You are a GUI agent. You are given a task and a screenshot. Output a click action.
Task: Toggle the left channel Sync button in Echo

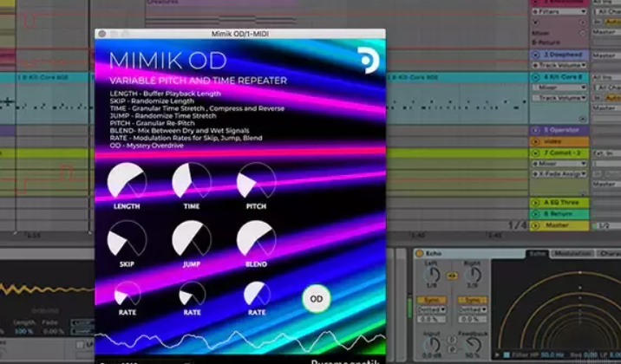tap(431, 300)
